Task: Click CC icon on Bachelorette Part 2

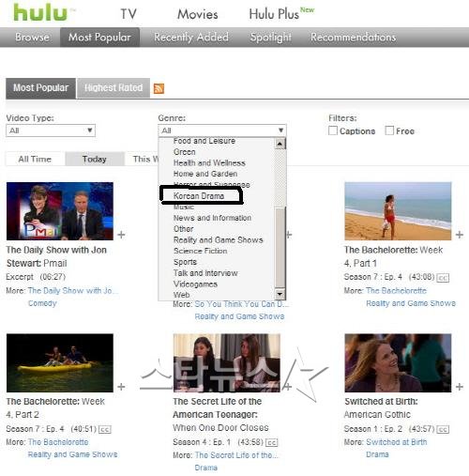Action: point(105,429)
